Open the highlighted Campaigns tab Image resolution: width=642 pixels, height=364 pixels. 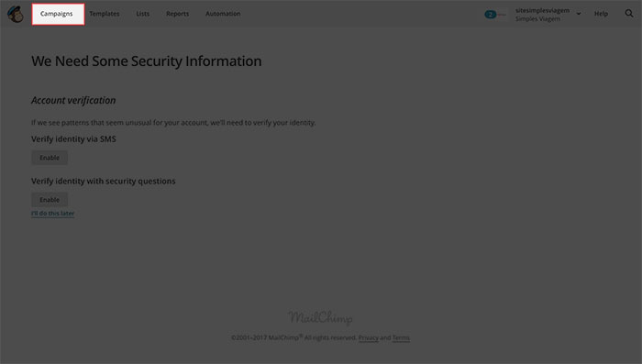tap(58, 14)
